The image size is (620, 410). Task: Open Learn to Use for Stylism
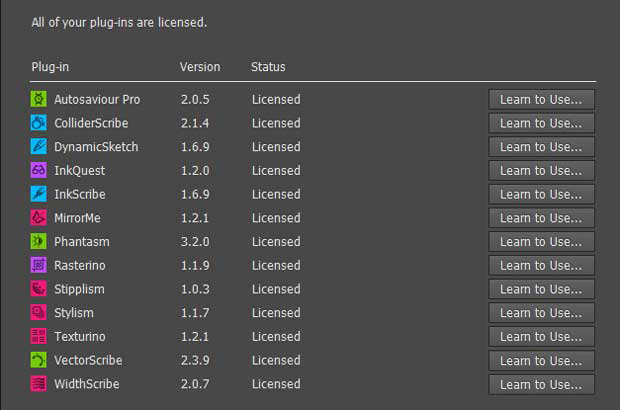541,313
